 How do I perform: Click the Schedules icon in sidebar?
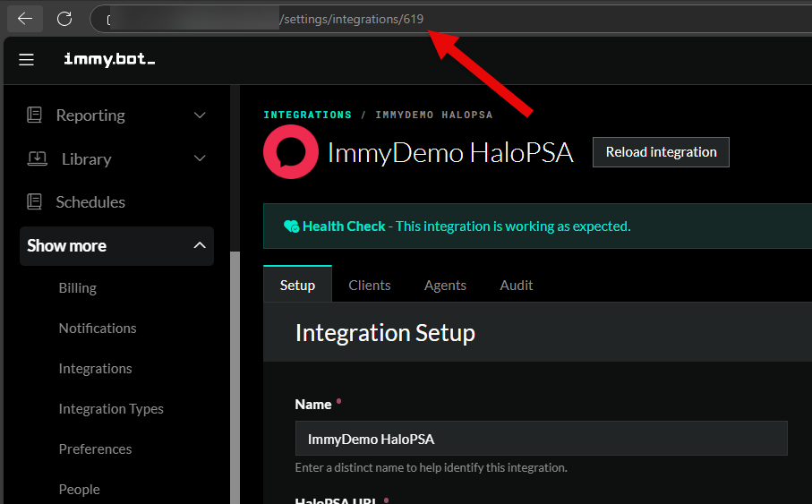[x=35, y=201]
